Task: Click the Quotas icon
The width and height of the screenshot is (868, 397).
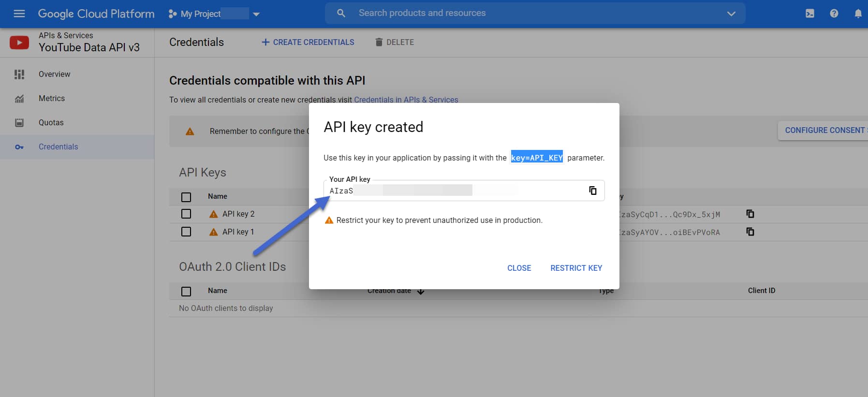Action: coord(19,122)
